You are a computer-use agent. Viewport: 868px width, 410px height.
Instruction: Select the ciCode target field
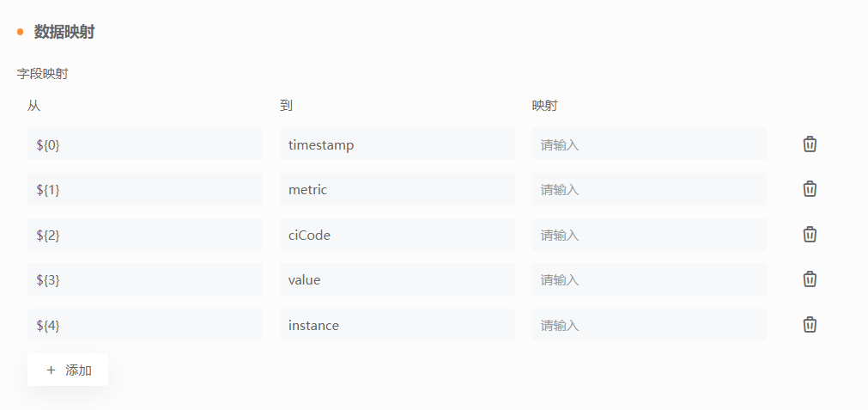pos(398,235)
